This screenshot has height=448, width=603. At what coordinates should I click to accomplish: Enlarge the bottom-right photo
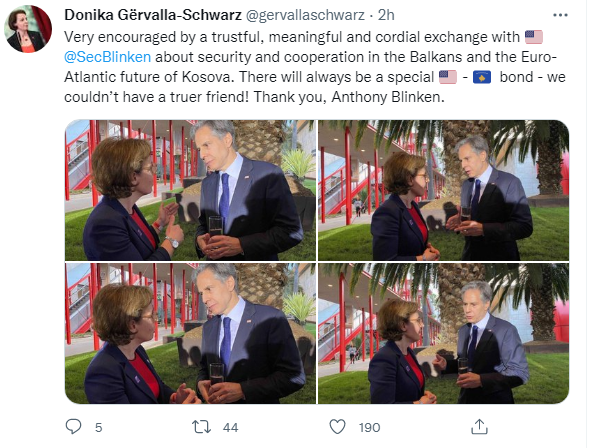point(443,334)
